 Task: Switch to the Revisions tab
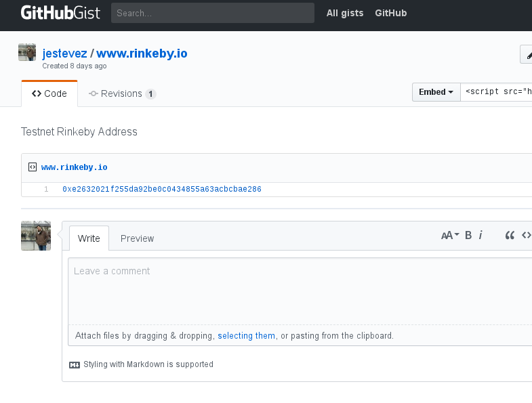coord(122,93)
